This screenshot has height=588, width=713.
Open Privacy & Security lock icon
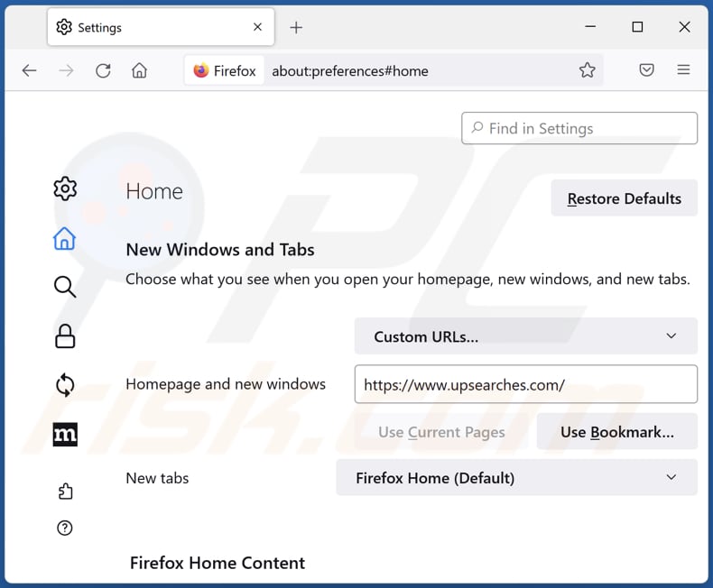pos(65,335)
